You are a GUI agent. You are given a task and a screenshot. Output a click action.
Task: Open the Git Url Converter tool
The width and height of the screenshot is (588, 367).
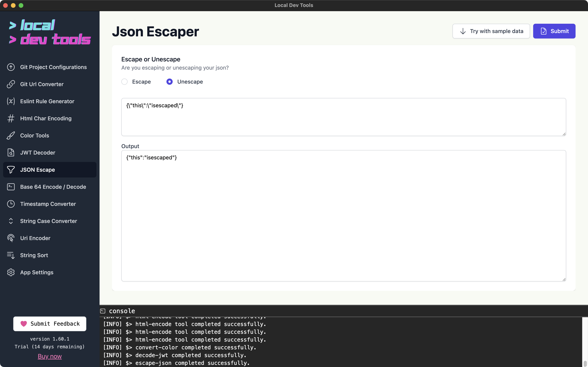tap(50, 84)
